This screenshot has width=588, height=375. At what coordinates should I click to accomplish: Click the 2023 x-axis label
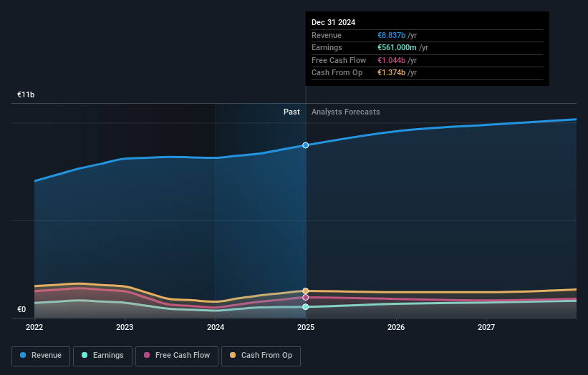(125, 328)
